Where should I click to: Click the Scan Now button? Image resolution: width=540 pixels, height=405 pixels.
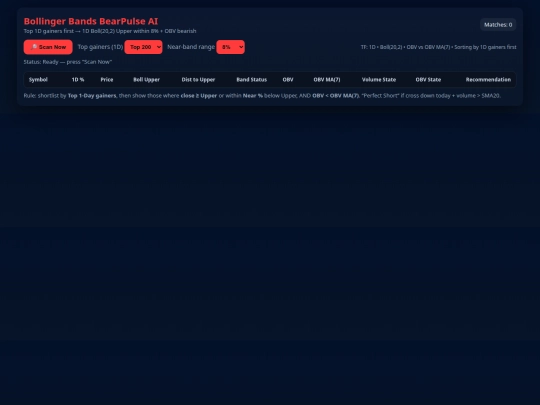tap(48, 47)
